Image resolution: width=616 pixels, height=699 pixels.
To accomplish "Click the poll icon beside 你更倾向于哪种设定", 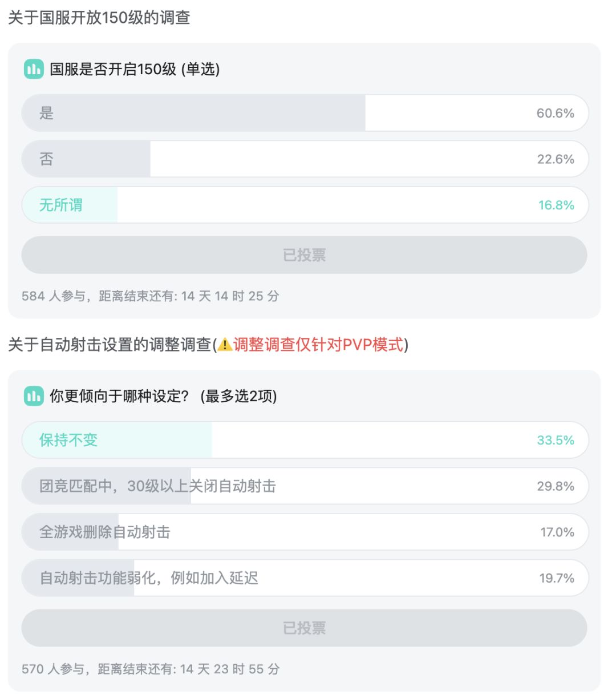I will click(x=34, y=396).
